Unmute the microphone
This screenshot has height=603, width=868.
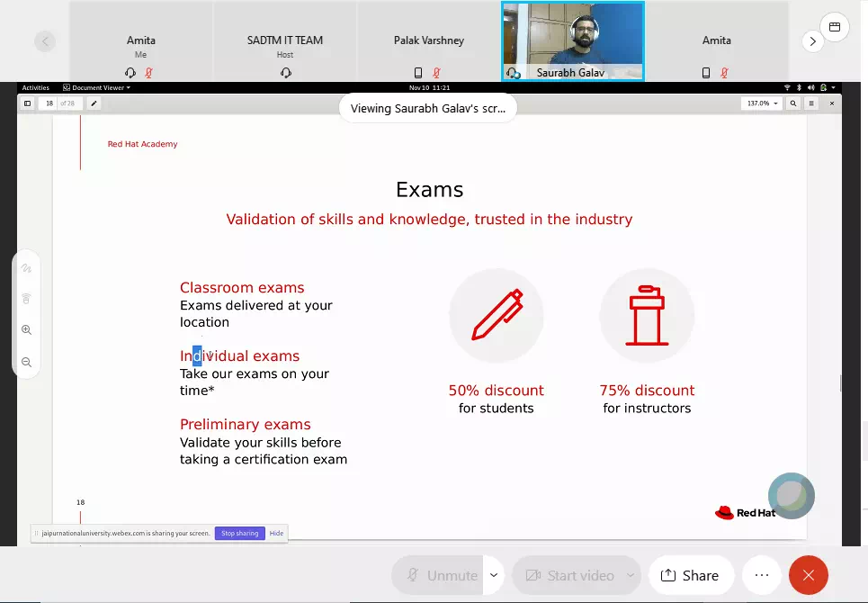437,575
